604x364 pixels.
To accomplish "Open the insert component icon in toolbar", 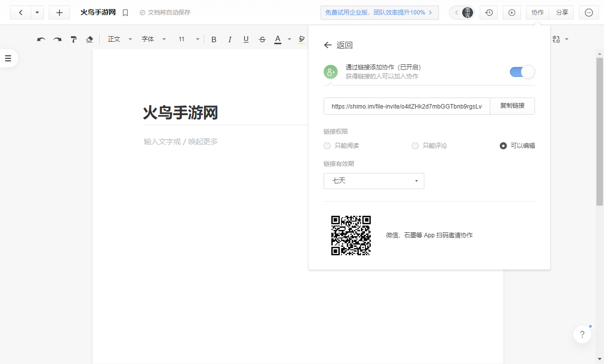I will [x=556, y=39].
